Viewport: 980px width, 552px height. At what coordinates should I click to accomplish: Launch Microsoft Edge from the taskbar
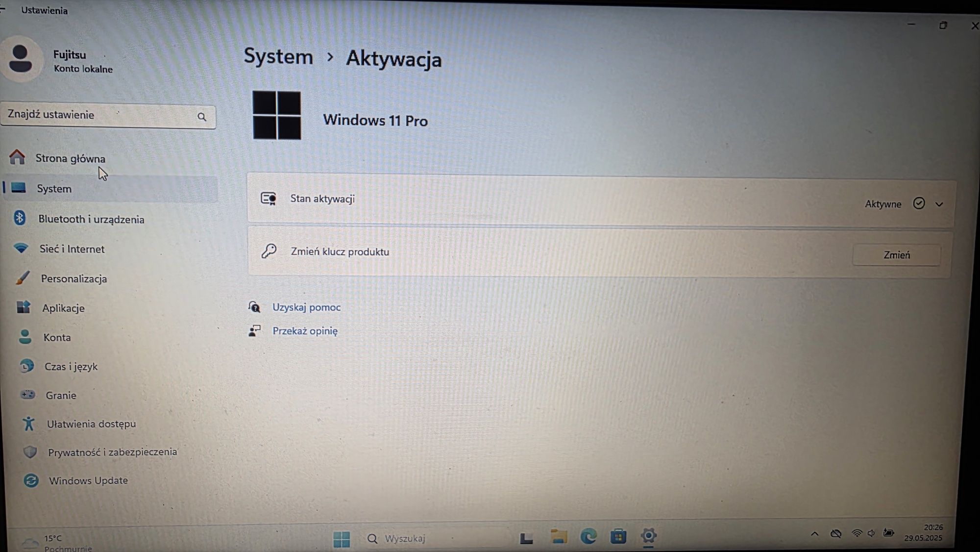point(588,536)
